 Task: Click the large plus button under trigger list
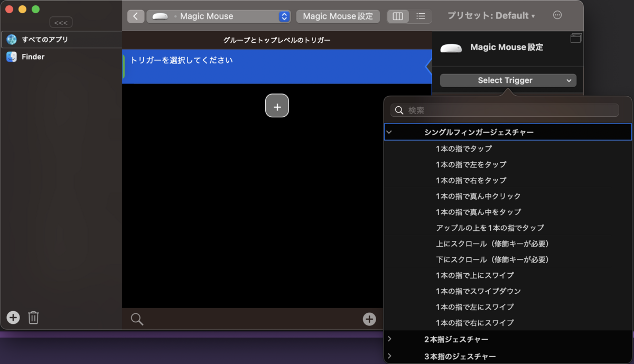tap(277, 106)
